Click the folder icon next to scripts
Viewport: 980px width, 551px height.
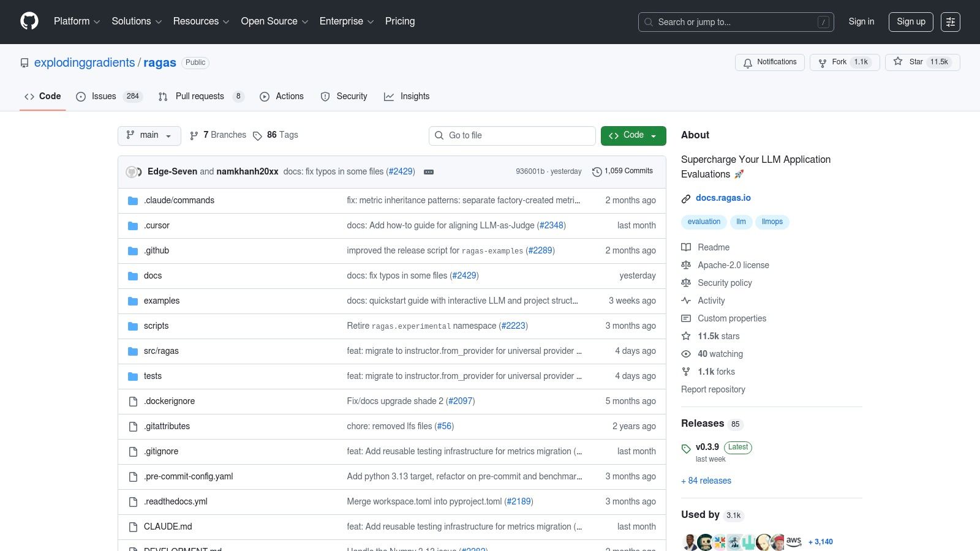coord(133,326)
